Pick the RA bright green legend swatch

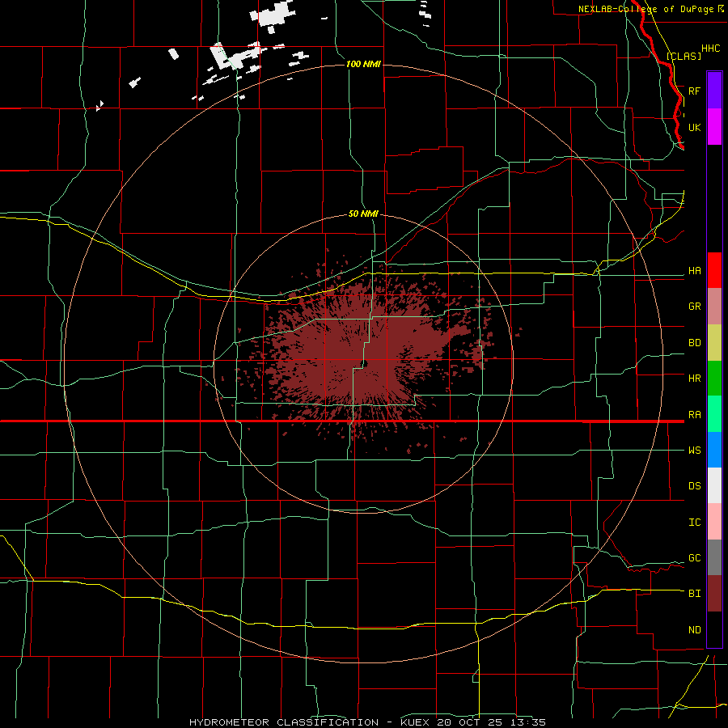(714, 414)
